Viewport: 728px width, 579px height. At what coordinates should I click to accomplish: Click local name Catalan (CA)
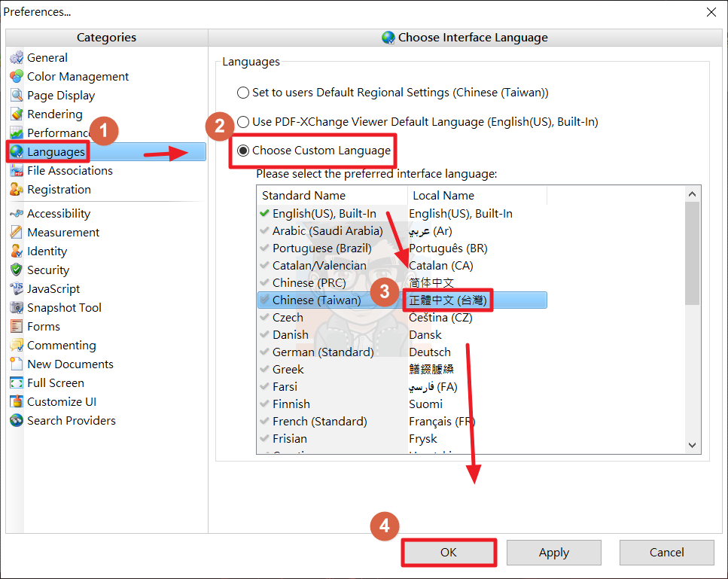[x=441, y=266]
